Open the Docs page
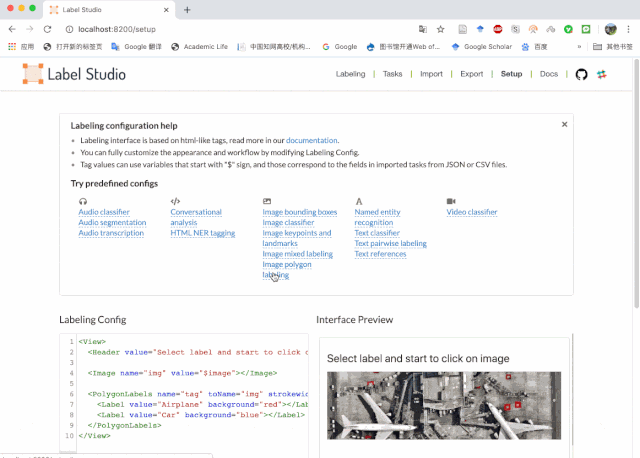 pos(549,74)
